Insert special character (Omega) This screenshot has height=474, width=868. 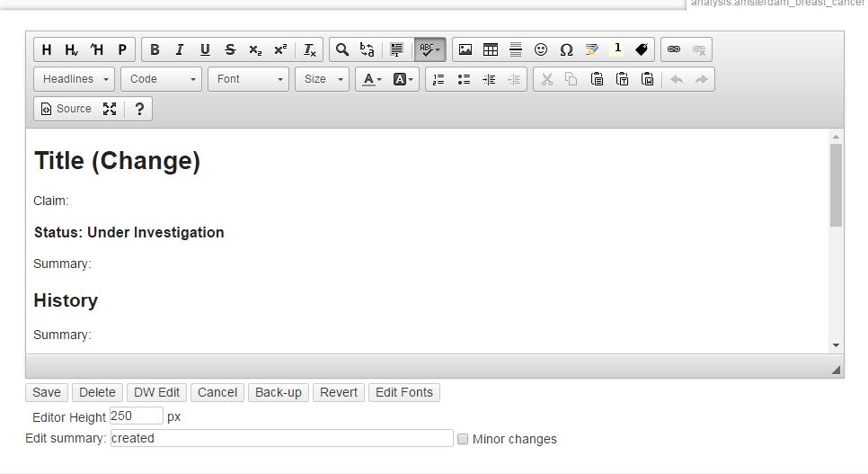coord(566,49)
